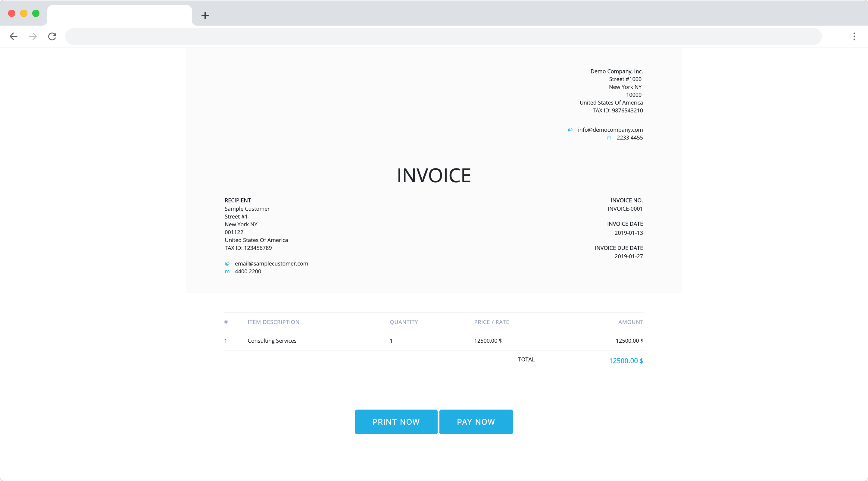Image resolution: width=868 pixels, height=481 pixels.
Task: Maximize the window with the green button
Action: coord(36,13)
